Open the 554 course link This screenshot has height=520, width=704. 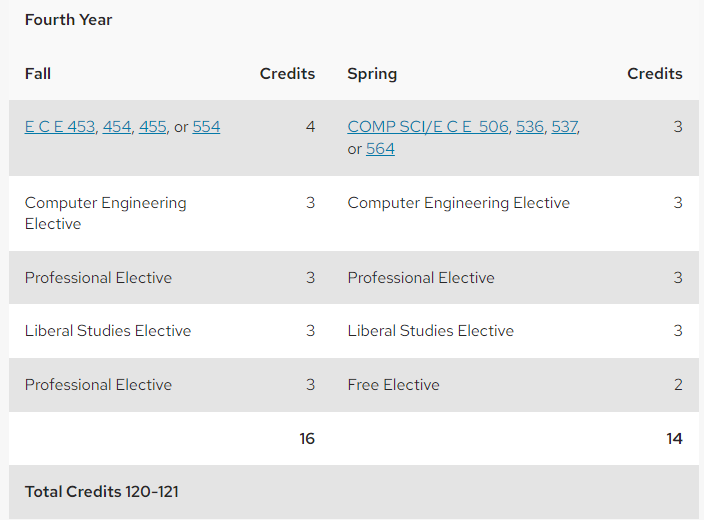pos(207,127)
